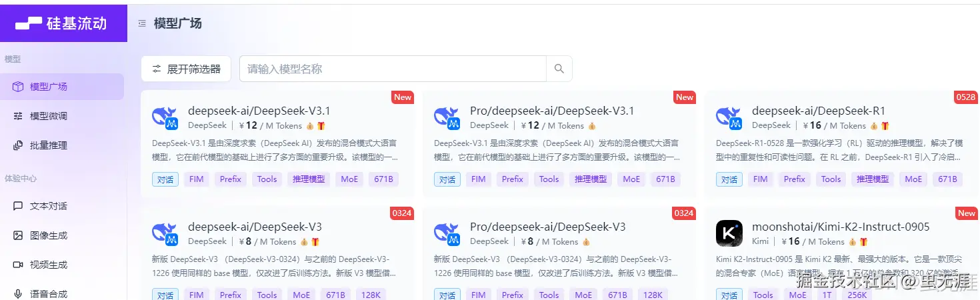Click the magnifier search button
This screenshot has height=300, width=980.
559,69
